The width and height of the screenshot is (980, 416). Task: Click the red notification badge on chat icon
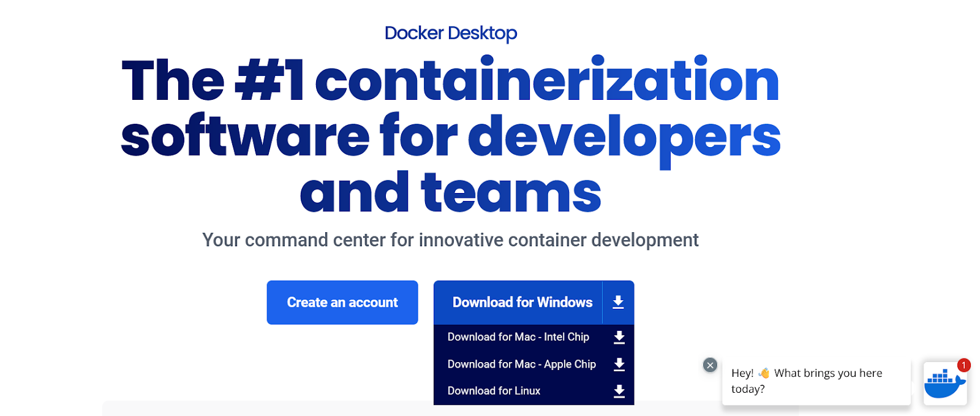click(964, 365)
